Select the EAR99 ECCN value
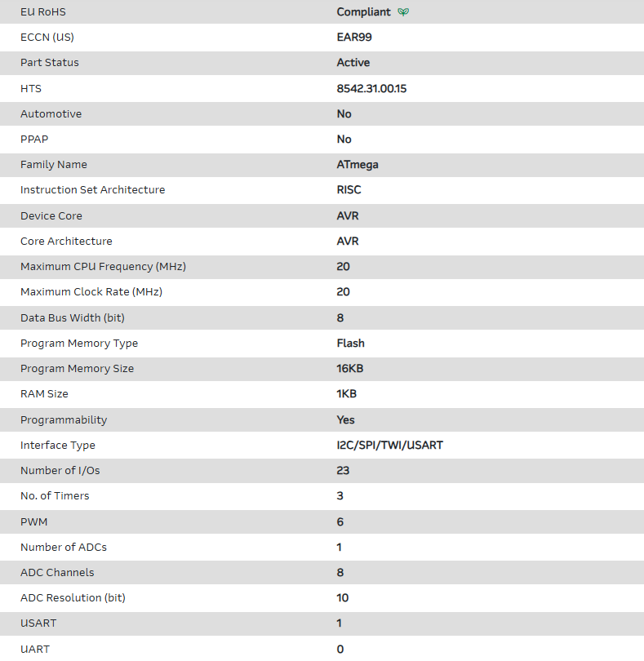The height and width of the screenshot is (661, 644). (x=355, y=38)
